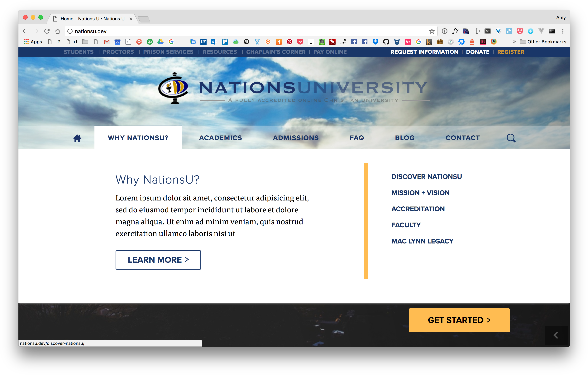
Task: Open the Students link
Action: click(x=79, y=52)
